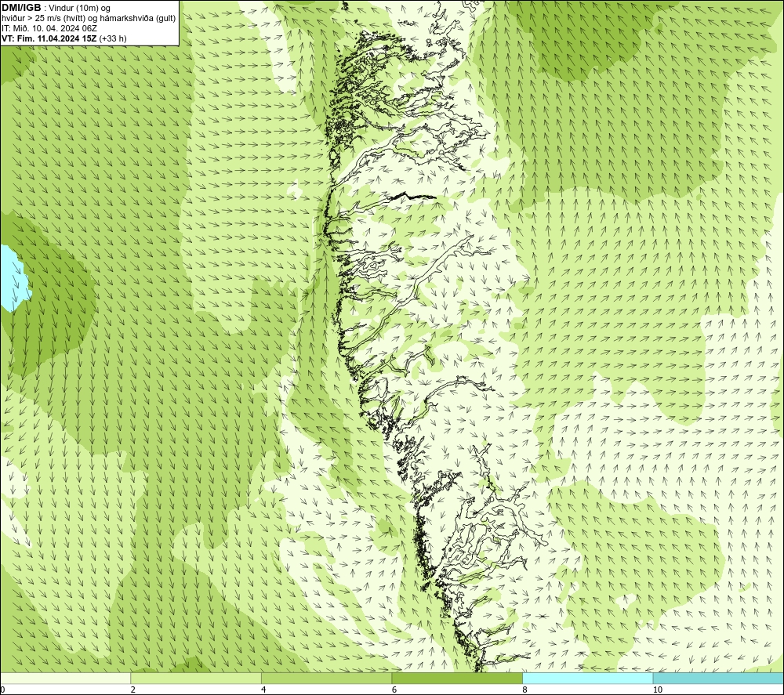Click the '(+33 h)' forecast offset text

[113, 38]
